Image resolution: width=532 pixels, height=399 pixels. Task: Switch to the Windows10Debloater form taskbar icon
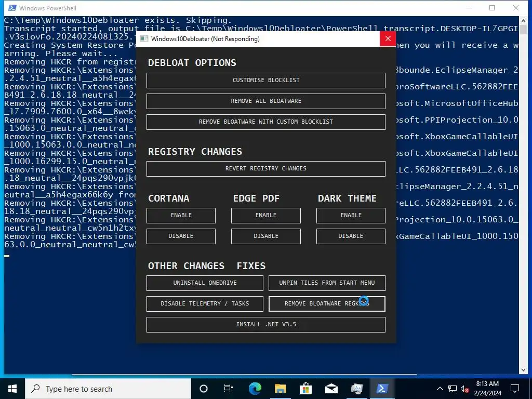[x=356, y=389]
